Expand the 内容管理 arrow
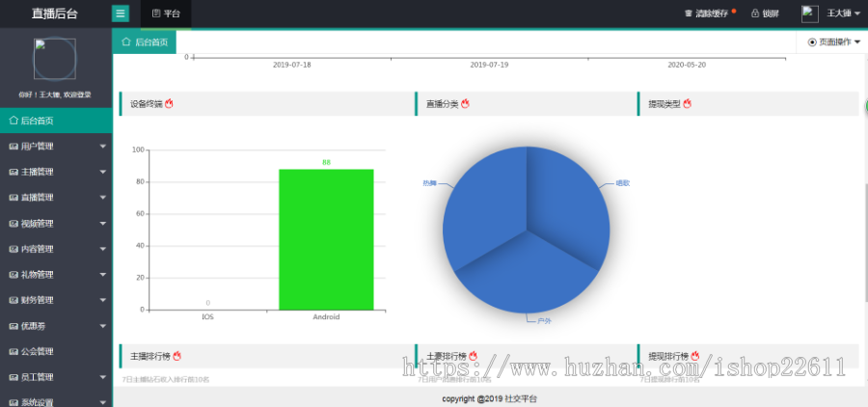The image size is (868, 407). 103,249
